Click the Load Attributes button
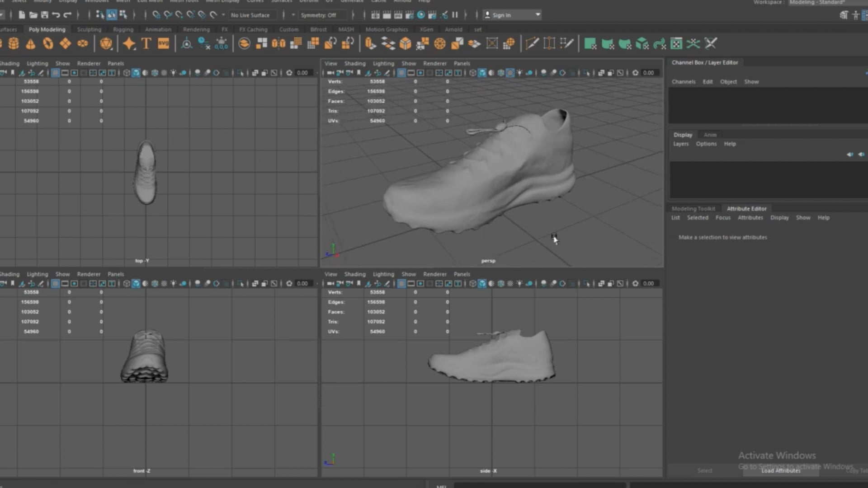 [781, 470]
